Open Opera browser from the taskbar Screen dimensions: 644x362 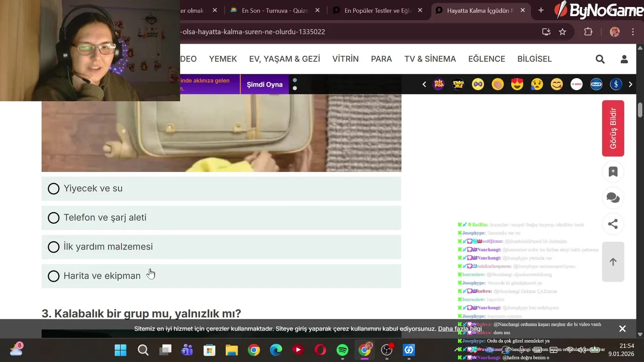pos(320,350)
